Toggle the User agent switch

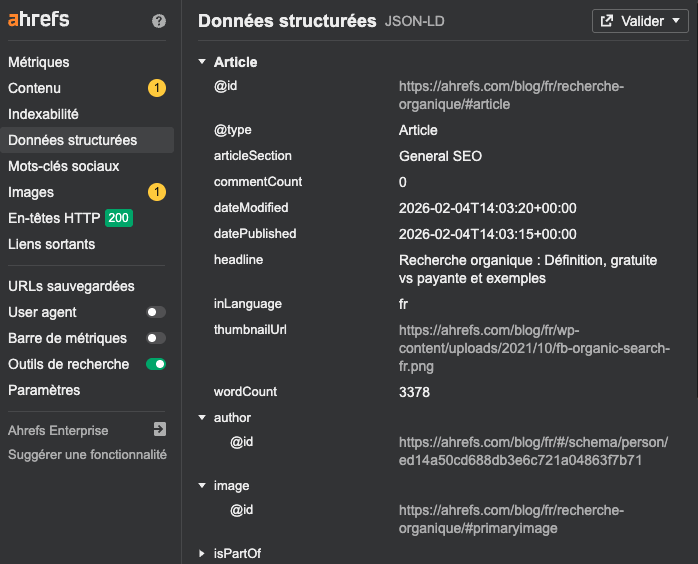pyautogui.click(x=156, y=312)
